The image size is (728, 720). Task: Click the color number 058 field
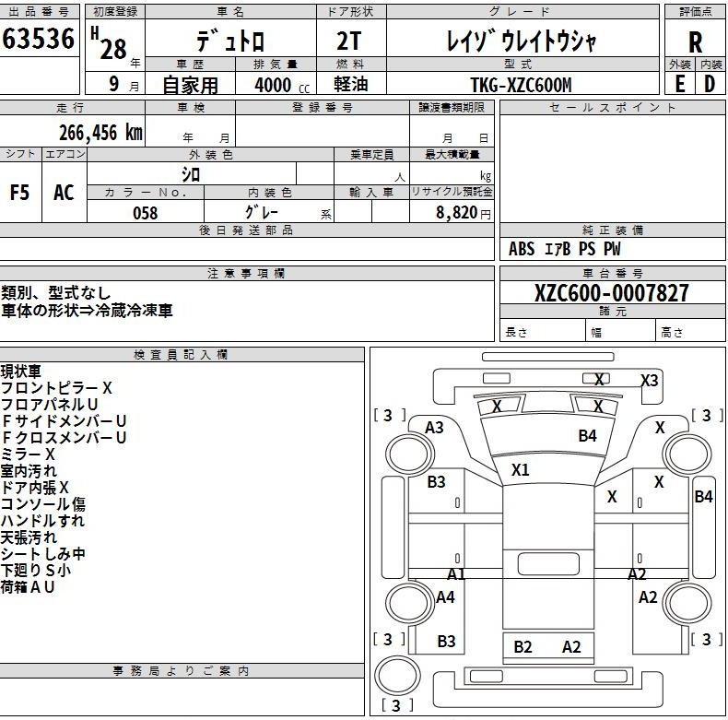click(x=145, y=213)
